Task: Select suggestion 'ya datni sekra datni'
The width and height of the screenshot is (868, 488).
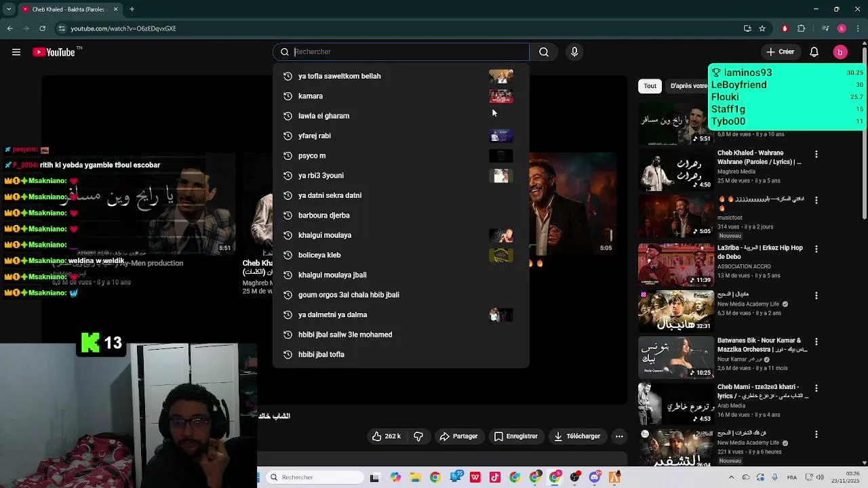Action: (401, 195)
